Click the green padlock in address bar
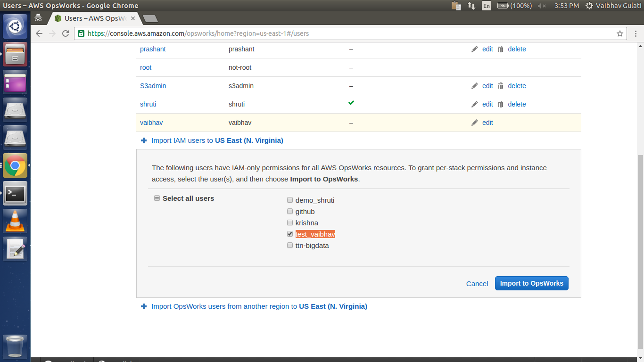This screenshot has height=362, width=644. [81, 33]
